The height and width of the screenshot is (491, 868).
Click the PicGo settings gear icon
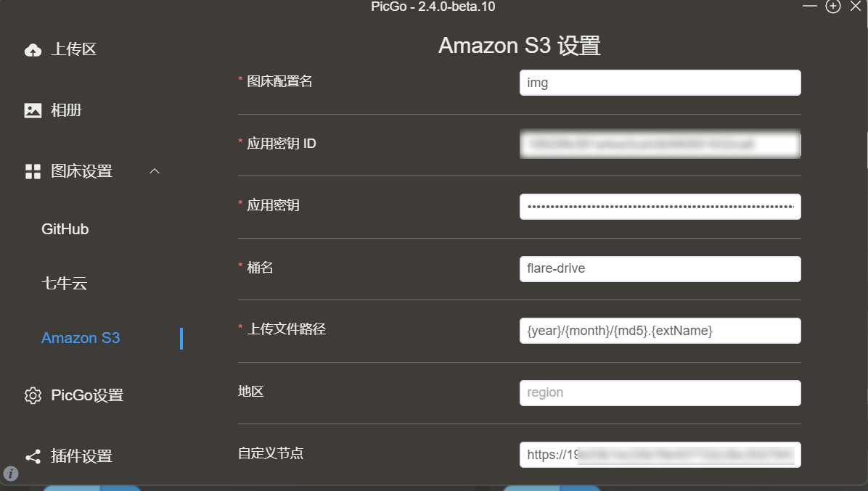(x=33, y=395)
